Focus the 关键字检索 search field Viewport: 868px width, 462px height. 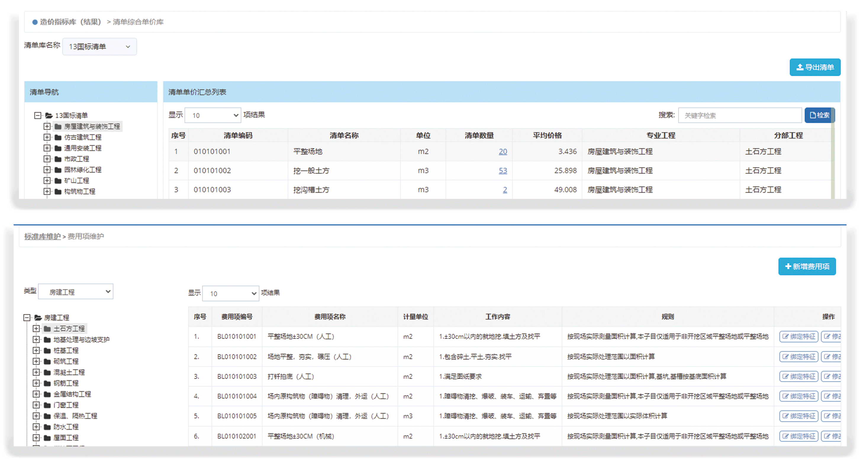740,115
